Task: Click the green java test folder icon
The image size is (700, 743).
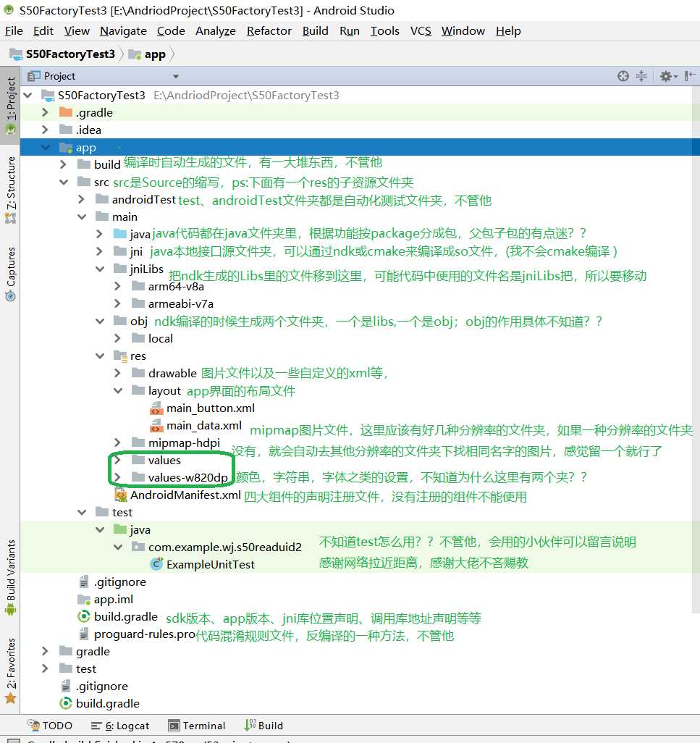Action: (x=120, y=529)
